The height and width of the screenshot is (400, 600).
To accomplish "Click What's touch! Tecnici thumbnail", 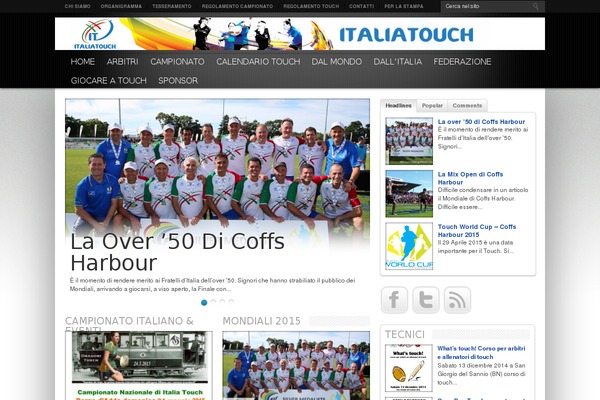I will (409, 368).
